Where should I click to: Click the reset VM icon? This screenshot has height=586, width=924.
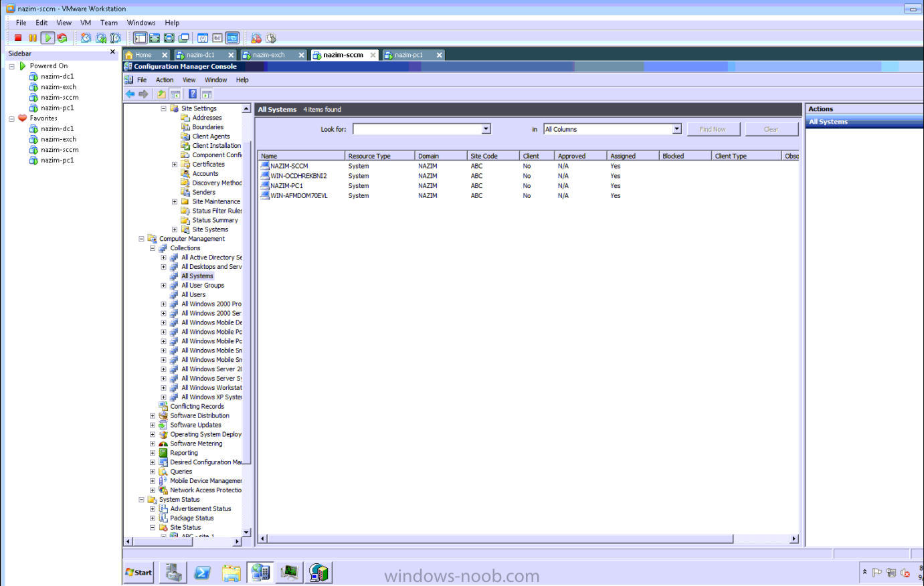(62, 38)
